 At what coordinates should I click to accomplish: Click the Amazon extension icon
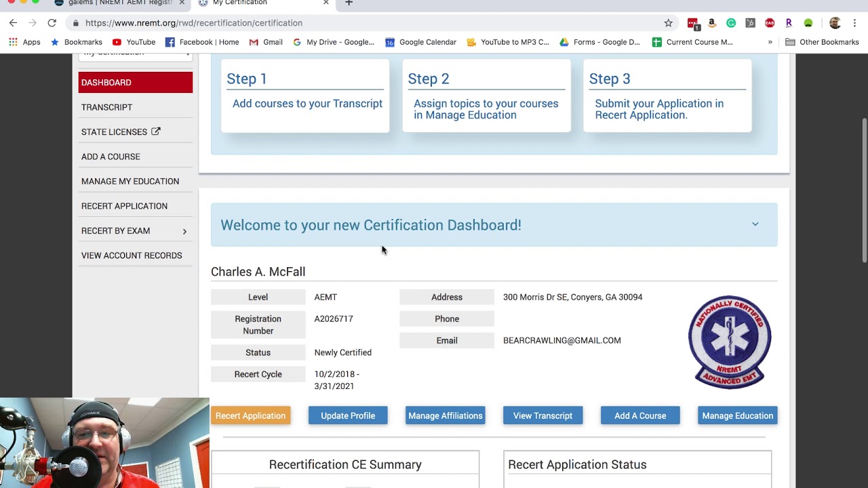711,23
